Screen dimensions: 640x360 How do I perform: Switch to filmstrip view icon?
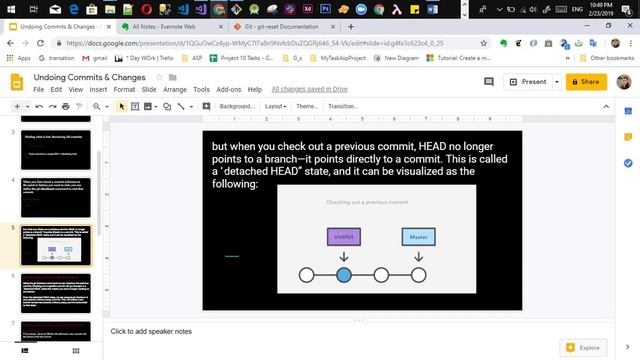tap(25, 351)
